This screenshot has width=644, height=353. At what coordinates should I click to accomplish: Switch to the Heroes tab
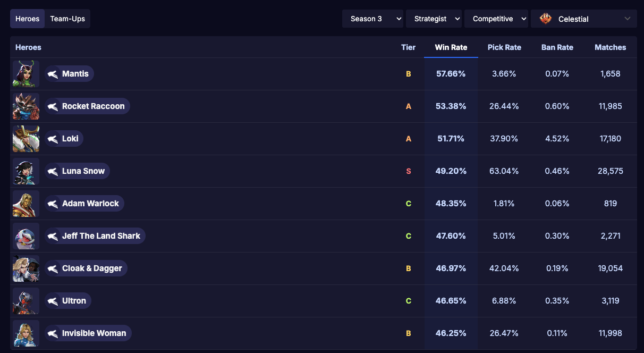point(28,19)
